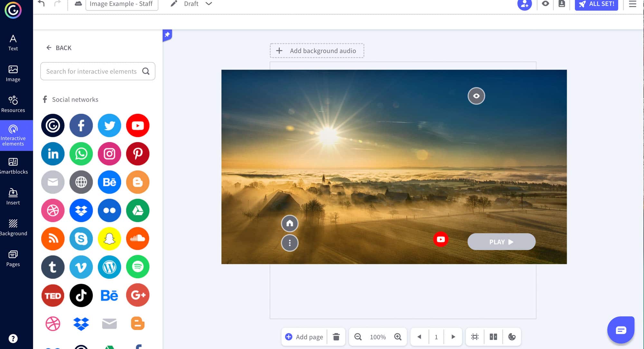Select the Instagram round icon

(109, 154)
